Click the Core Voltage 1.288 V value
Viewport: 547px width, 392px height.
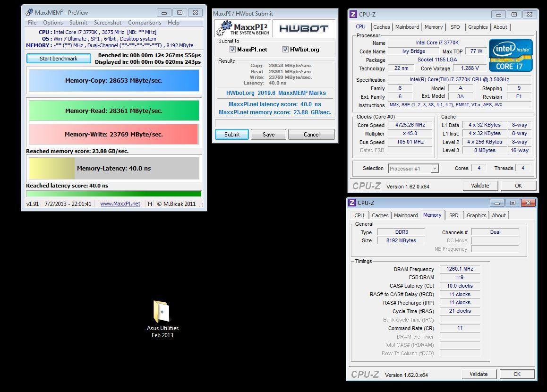470,68
